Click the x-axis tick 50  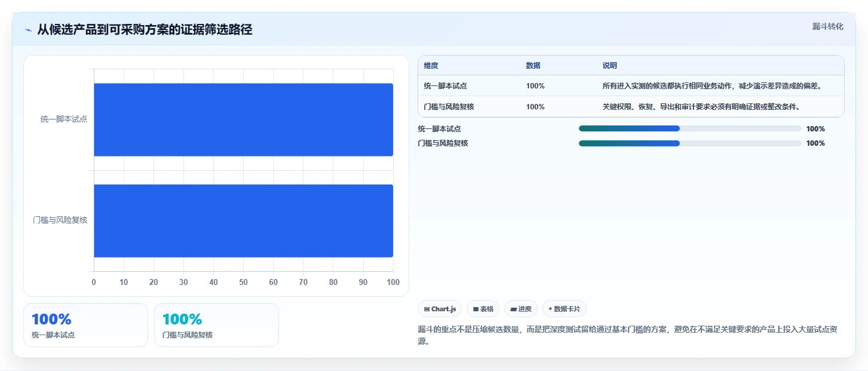coord(243,282)
